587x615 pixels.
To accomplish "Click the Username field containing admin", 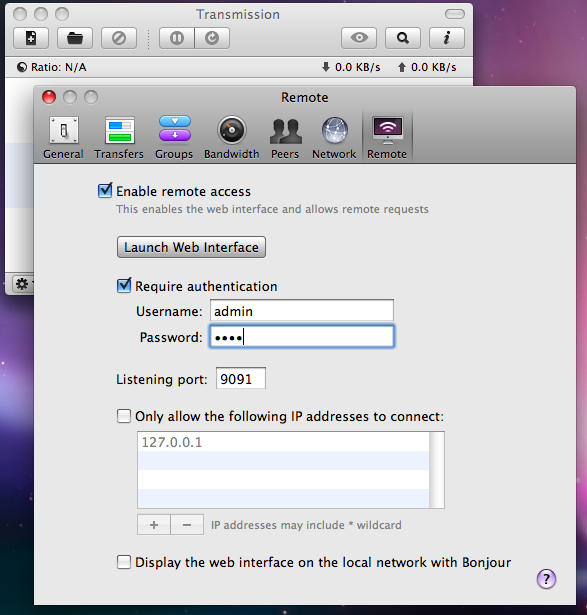I will tap(302, 311).
